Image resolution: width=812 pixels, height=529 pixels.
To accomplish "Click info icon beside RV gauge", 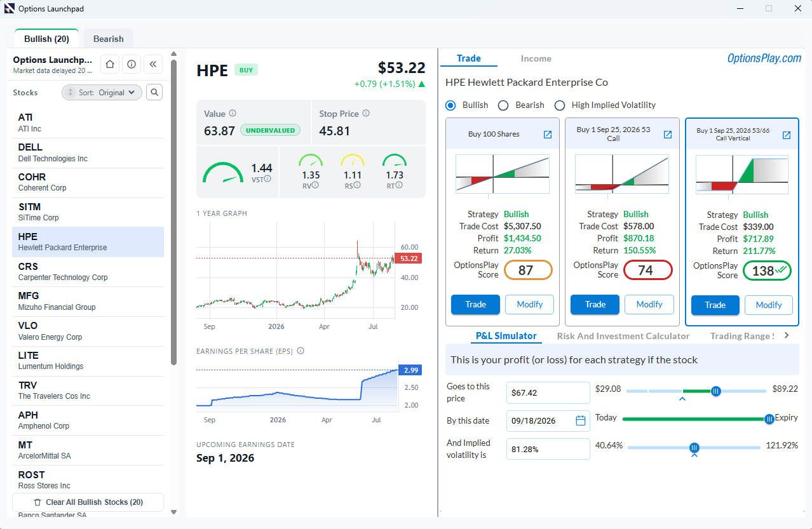I will pyautogui.click(x=316, y=185).
